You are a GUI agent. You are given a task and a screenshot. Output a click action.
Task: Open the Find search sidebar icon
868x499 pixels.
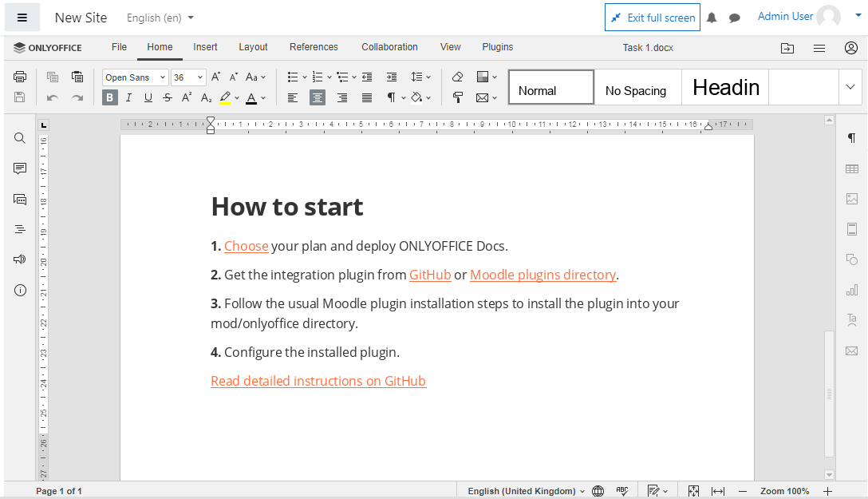(x=20, y=138)
